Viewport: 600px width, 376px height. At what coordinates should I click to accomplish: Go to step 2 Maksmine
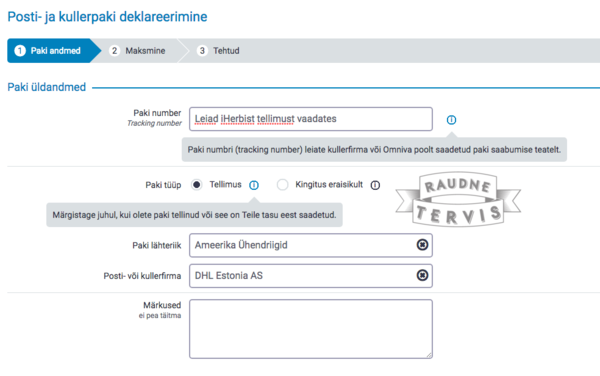tap(137, 50)
